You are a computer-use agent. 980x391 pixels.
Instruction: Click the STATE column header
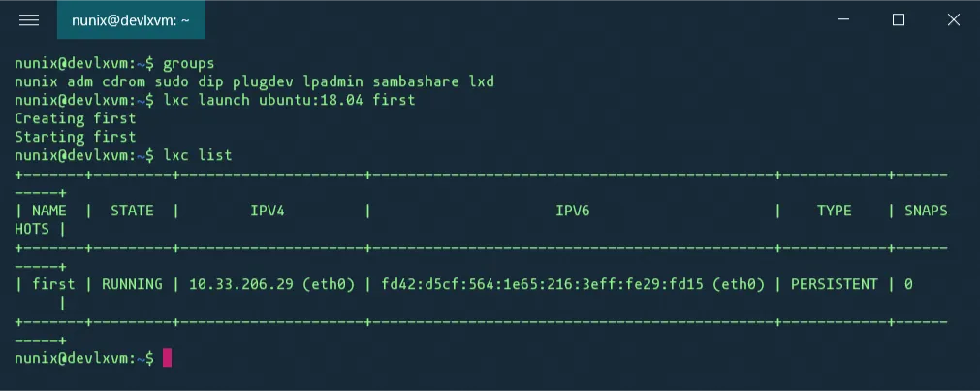[x=132, y=211]
